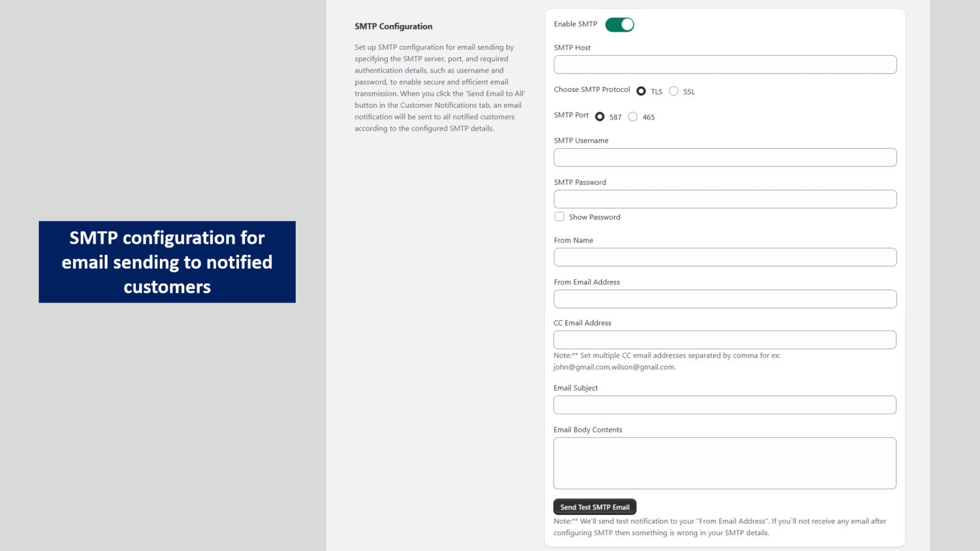Choose SMTP port 465
This screenshot has width=980, height=551.
tap(633, 117)
